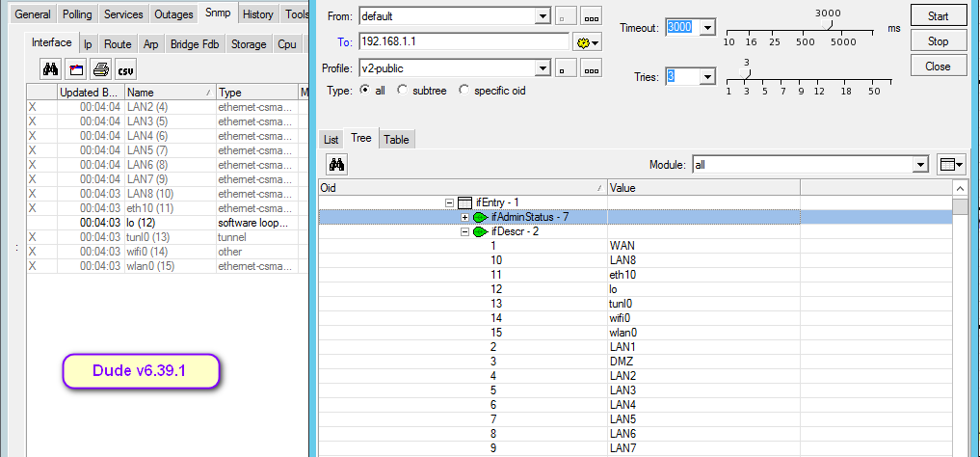Open the Timeout value dropdown
Screen dimensions: 980x457
coord(708,28)
